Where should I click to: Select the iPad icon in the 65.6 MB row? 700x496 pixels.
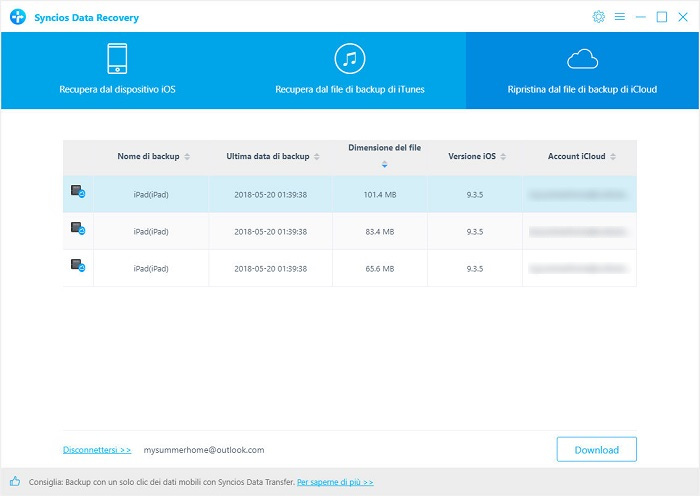78,266
